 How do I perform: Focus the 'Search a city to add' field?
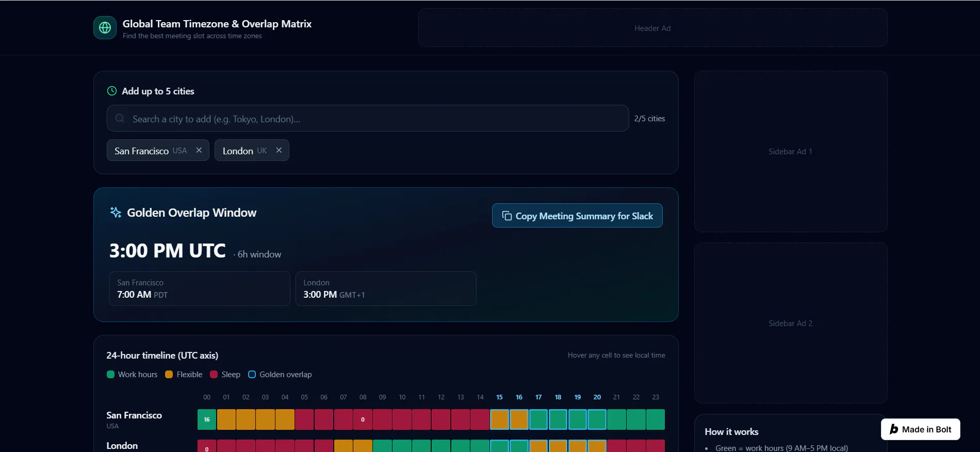click(x=368, y=118)
